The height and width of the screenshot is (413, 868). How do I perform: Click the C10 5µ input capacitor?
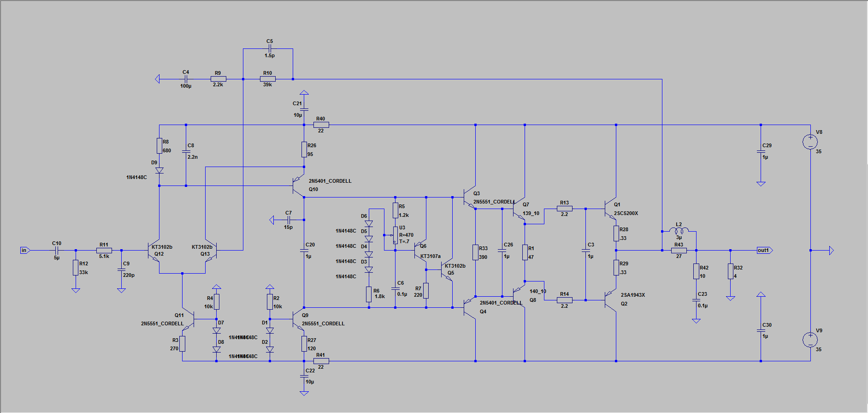pyautogui.click(x=57, y=251)
